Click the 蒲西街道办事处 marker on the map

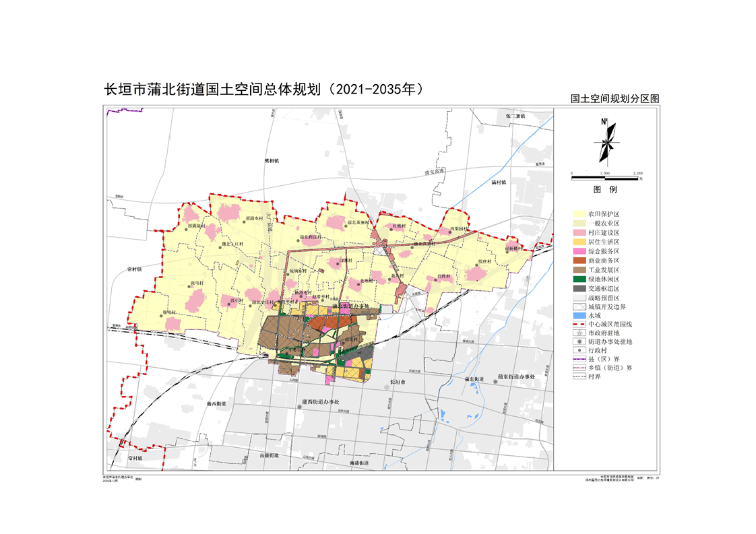coord(301,406)
